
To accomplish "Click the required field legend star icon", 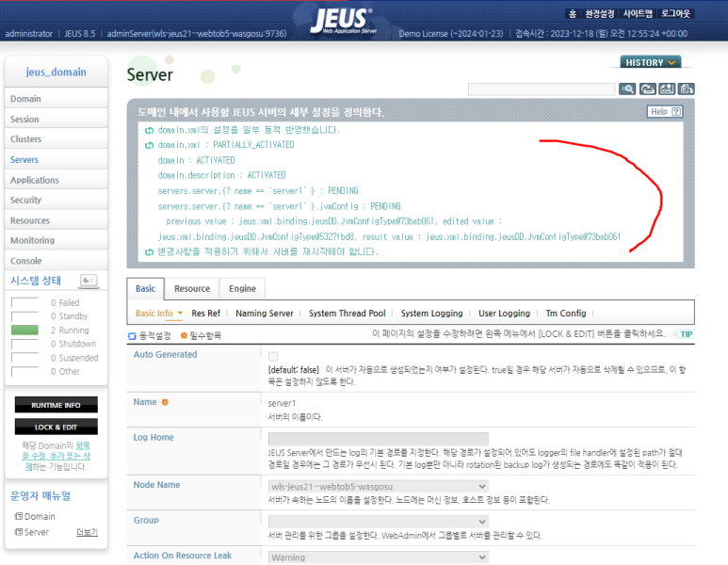I will click(184, 335).
